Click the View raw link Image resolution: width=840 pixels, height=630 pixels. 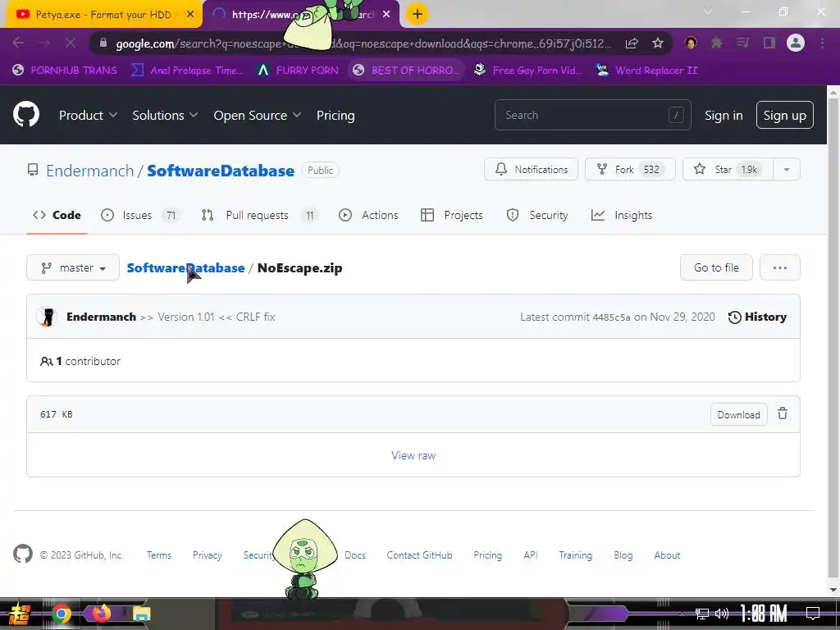(413, 455)
